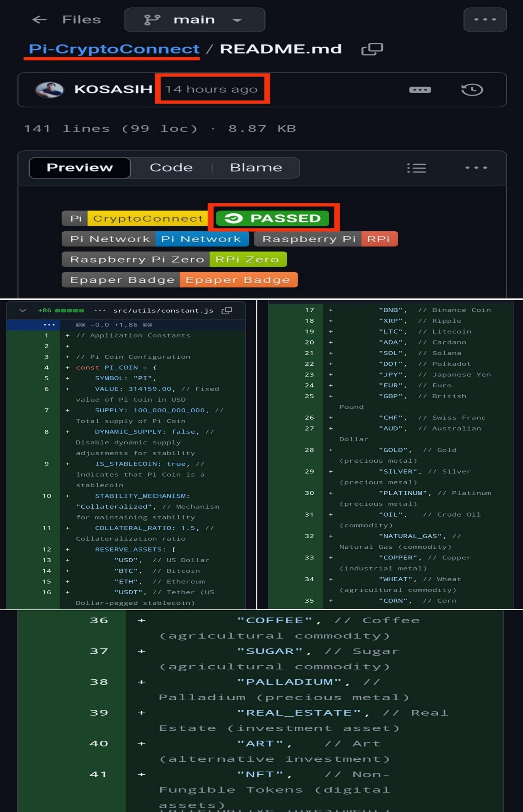Select diff line number 4

pos(46,368)
